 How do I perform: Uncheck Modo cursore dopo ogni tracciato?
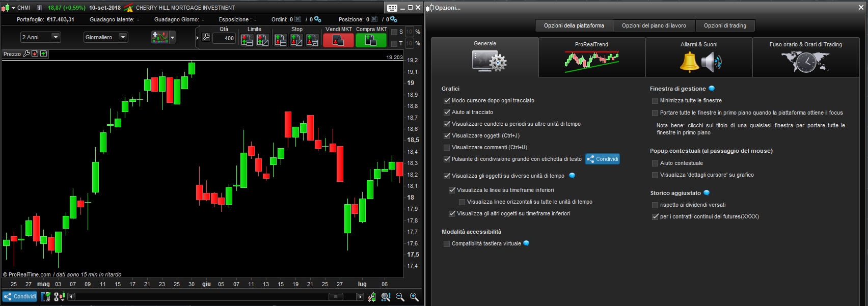coord(447,100)
